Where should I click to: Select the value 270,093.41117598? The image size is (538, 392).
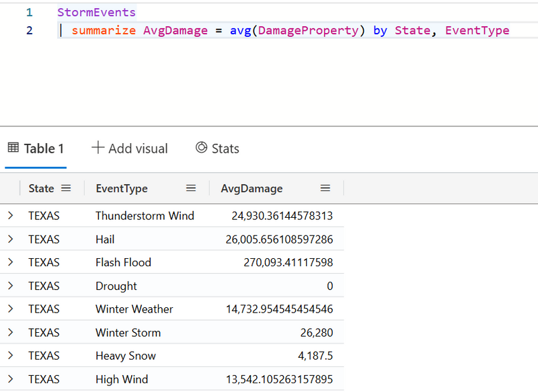coord(289,262)
